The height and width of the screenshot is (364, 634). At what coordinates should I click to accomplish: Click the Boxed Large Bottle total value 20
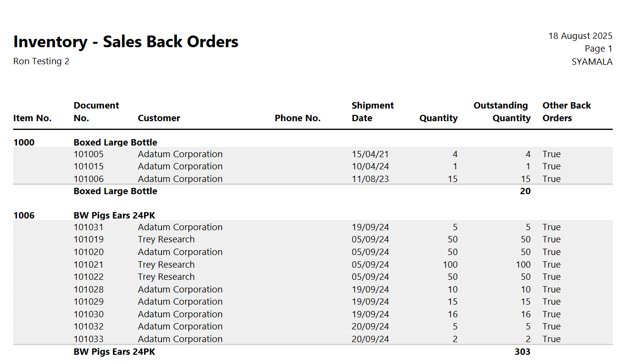(525, 191)
